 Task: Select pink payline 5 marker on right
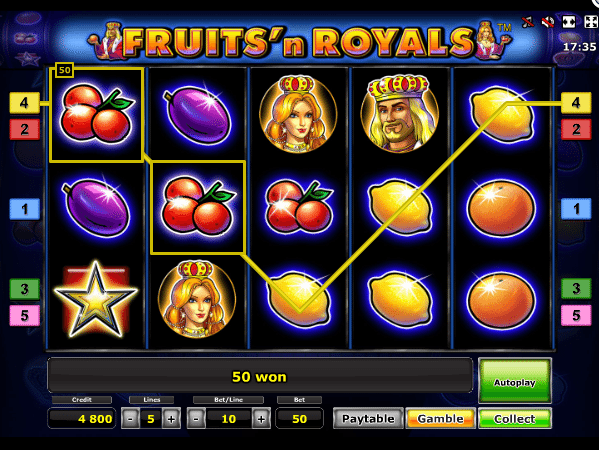[x=576, y=315]
